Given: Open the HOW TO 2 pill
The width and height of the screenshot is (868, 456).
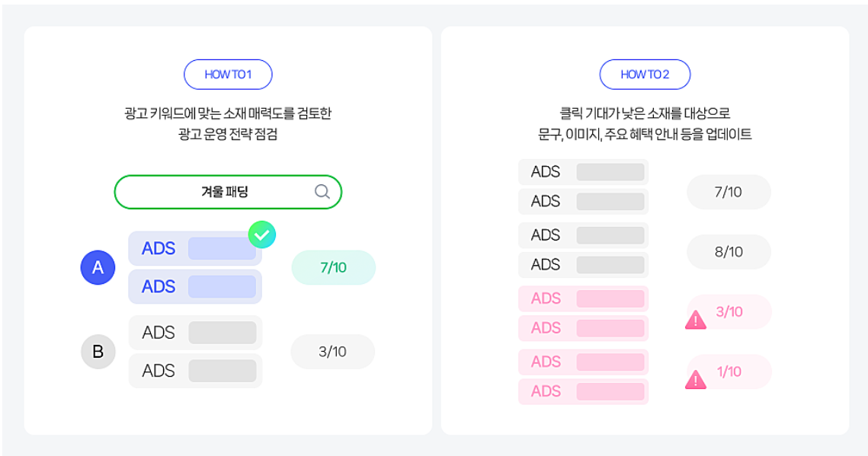Looking at the screenshot, I should click(645, 75).
